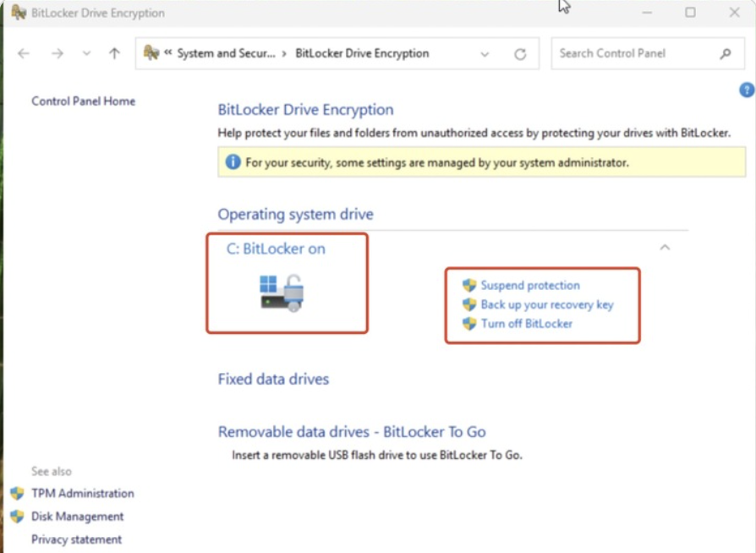Click the 'Insert a removable USB flash drive' text
This screenshot has height=553, width=756.
tap(377, 455)
